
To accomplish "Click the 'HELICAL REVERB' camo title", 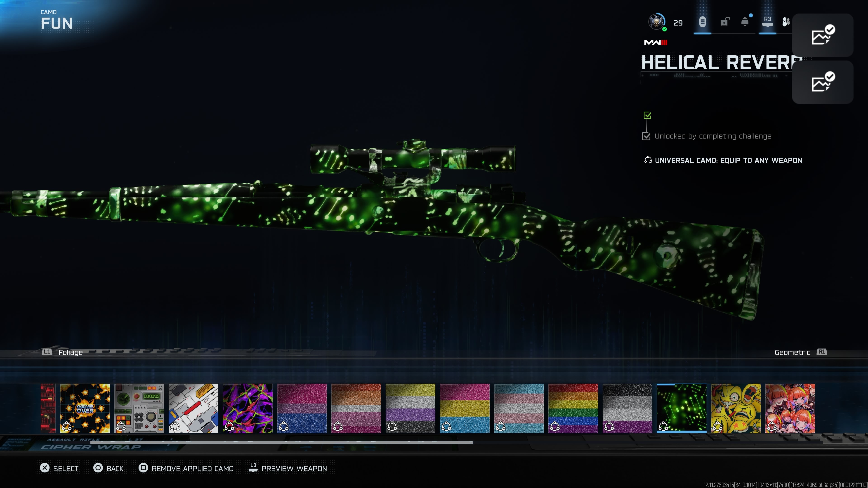I will (722, 63).
